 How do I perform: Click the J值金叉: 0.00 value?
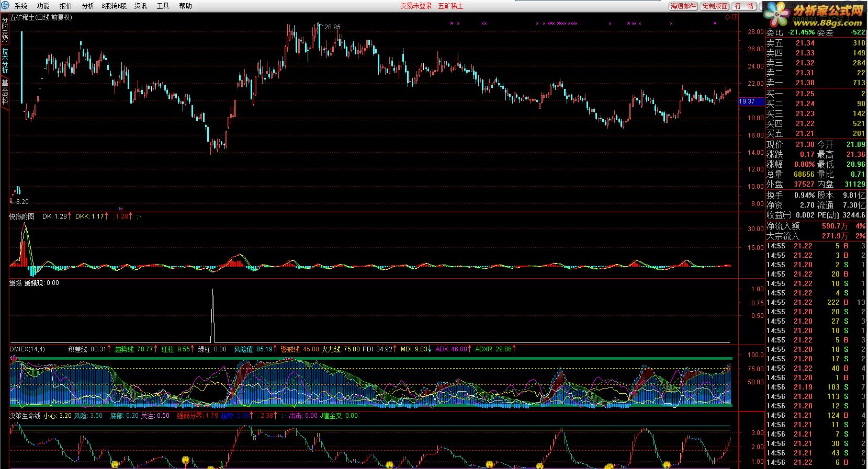pyautogui.click(x=340, y=416)
